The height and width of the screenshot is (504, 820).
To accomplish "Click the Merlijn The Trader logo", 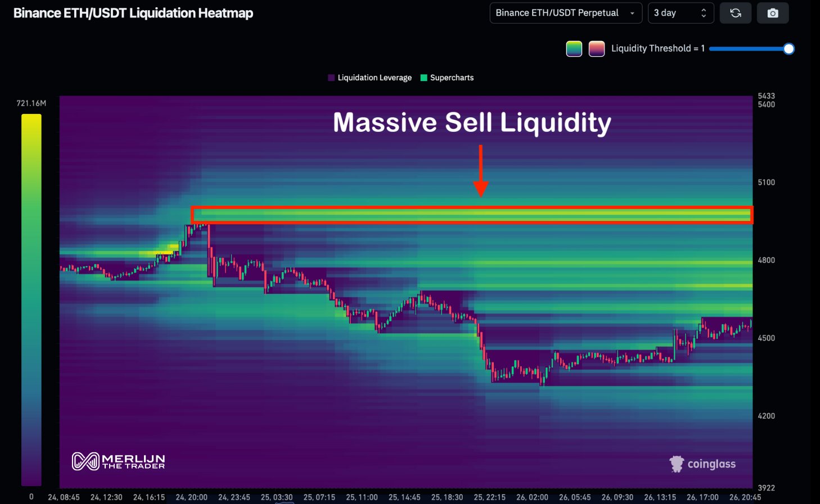I will pyautogui.click(x=119, y=461).
